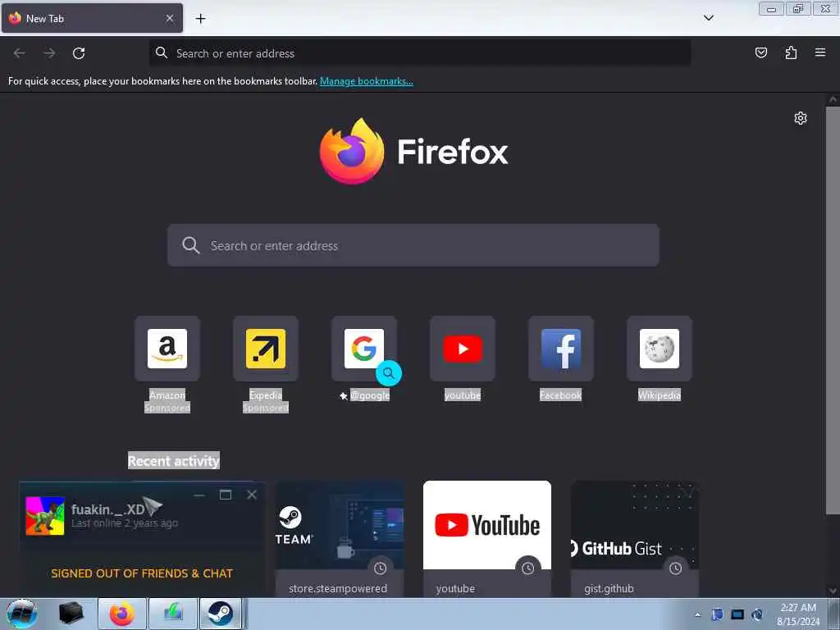This screenshot has height=630, width=840.
Task: Click the Google search magnifier badge
Action: [x=389, y=373]
